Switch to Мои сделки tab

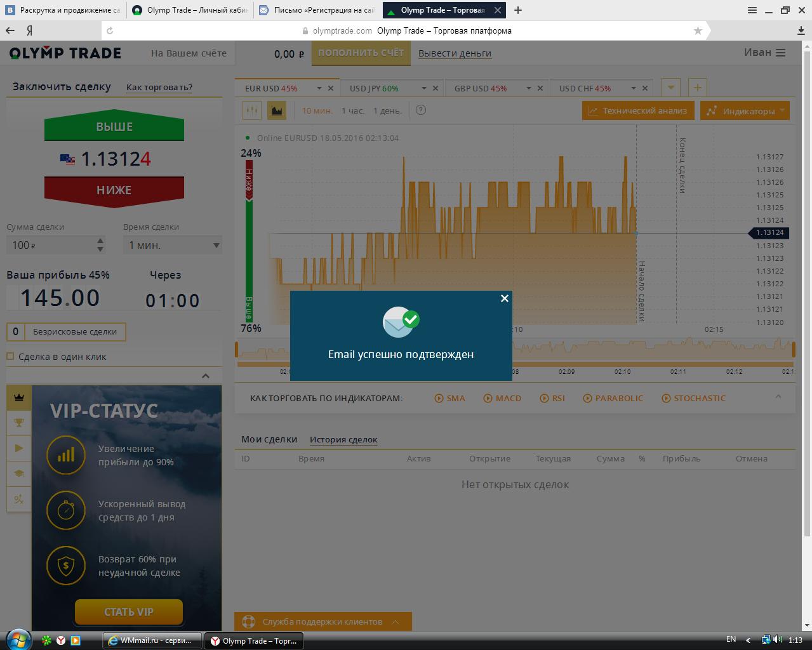point(269,439)
